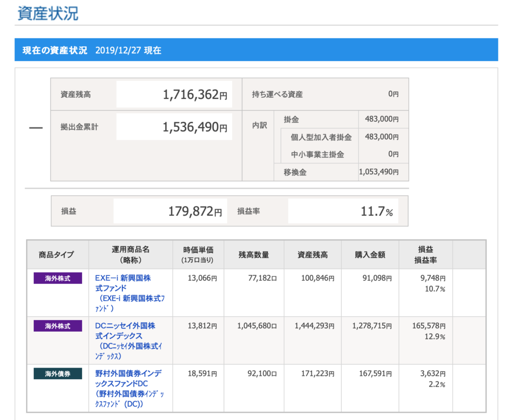Select the unit price 18,591円
The height and width of the screenshot is (420, 516).
203,374
